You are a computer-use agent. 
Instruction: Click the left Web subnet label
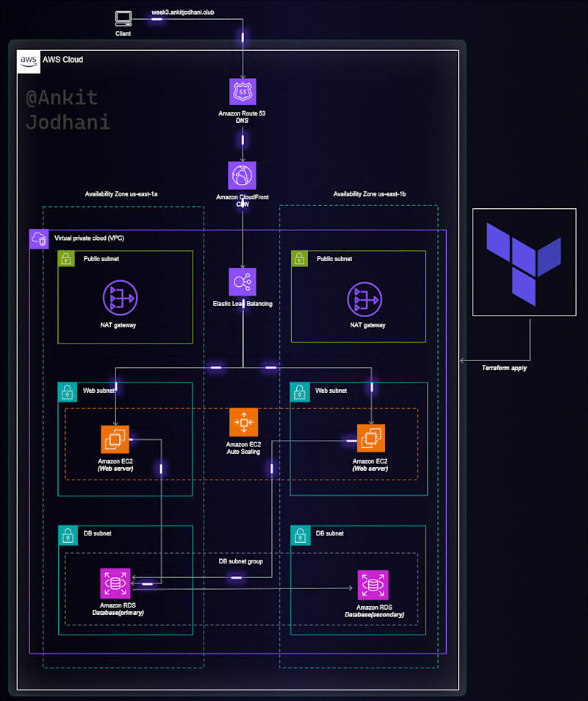98,391
